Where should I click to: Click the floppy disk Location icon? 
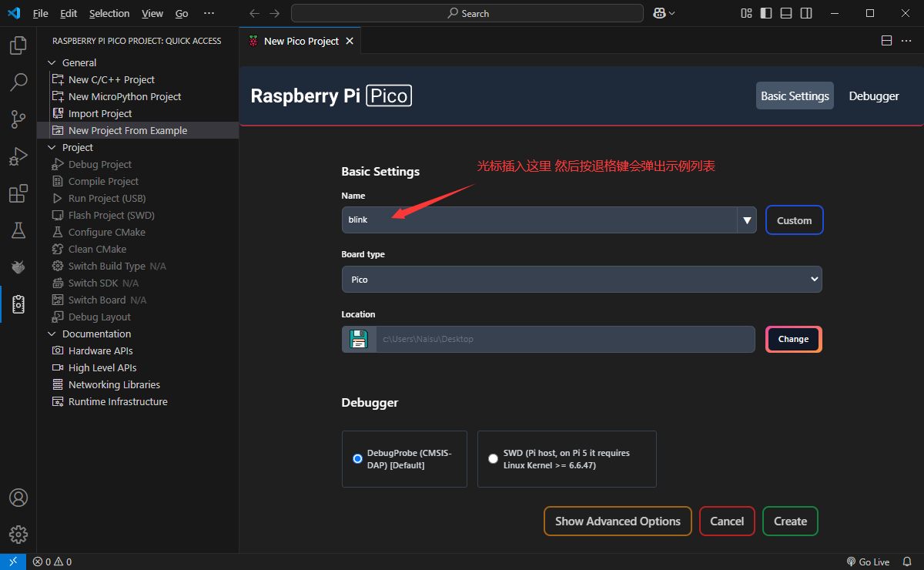[359, 339]
